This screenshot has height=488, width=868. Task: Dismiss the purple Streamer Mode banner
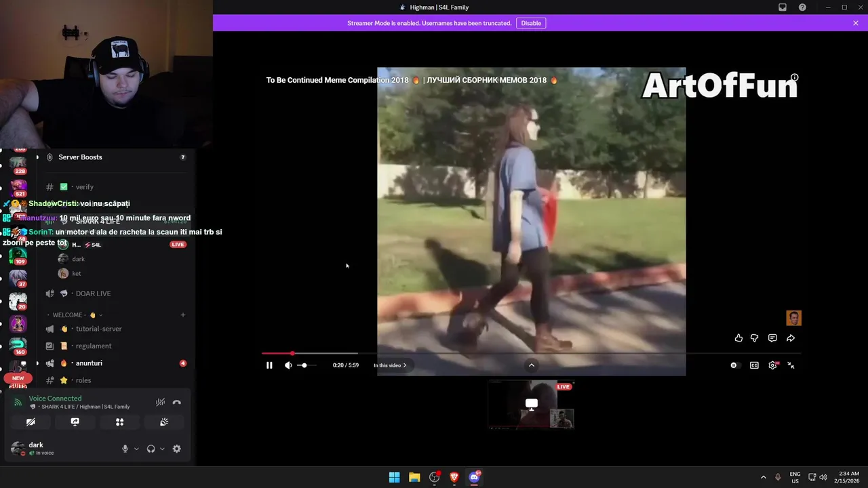point(856,23)
